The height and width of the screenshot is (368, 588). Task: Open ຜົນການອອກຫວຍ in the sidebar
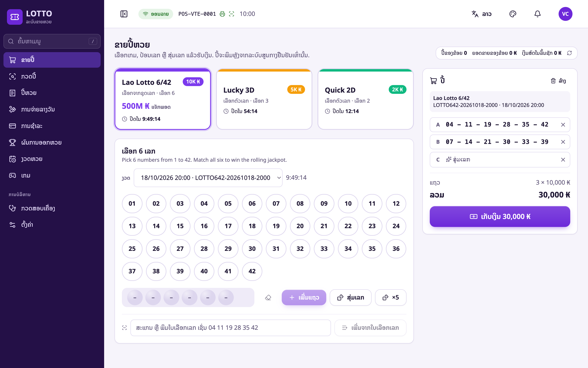(52, 142)
